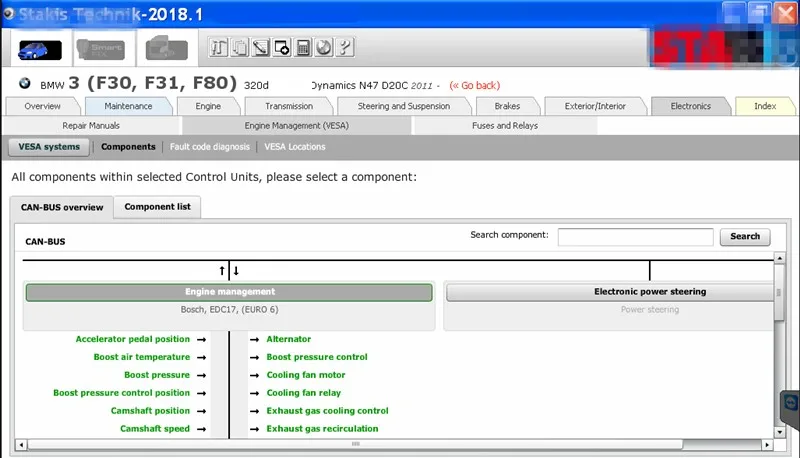The image size is (800, 458).
Task: Click the Go back link
Action: point(474,86)
